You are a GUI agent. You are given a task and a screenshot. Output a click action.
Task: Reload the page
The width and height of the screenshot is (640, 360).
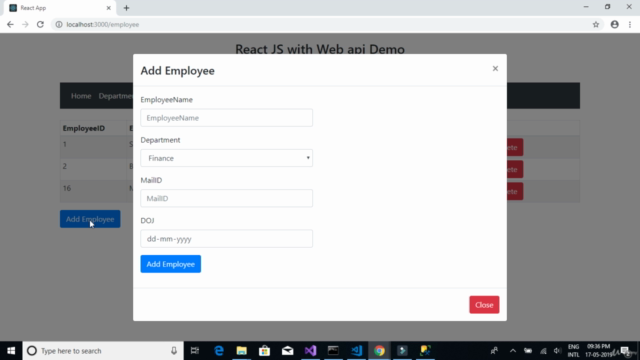(x=40, y=24)
